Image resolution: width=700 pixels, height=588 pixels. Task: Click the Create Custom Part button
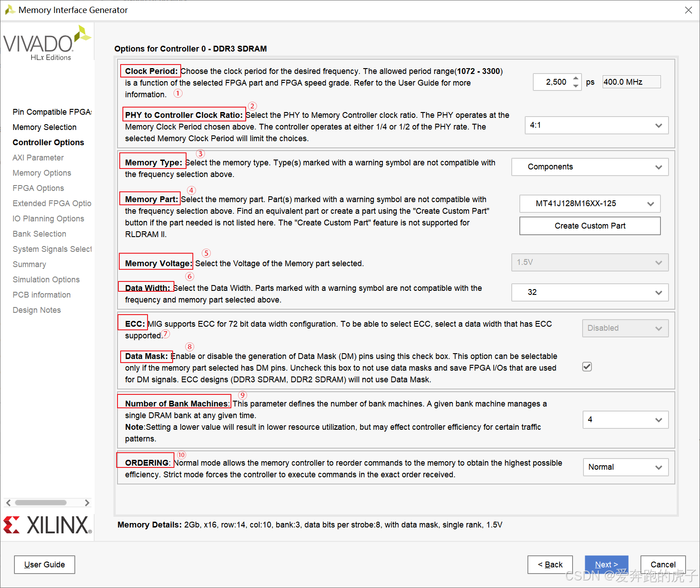pos(590,226)
